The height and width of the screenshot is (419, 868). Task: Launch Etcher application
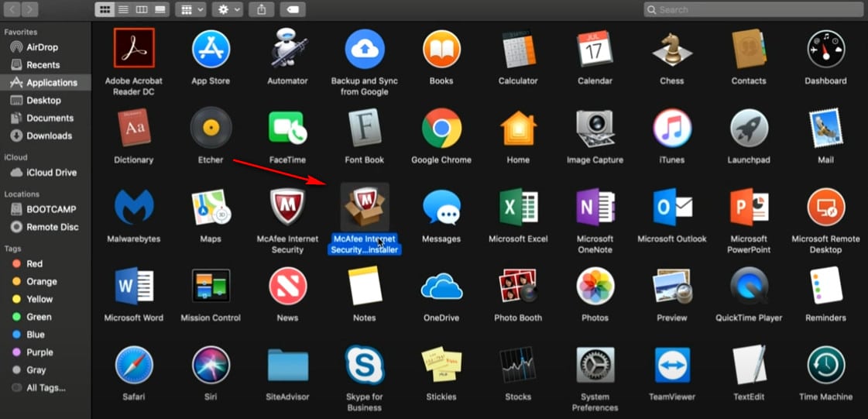click(211, 129)
